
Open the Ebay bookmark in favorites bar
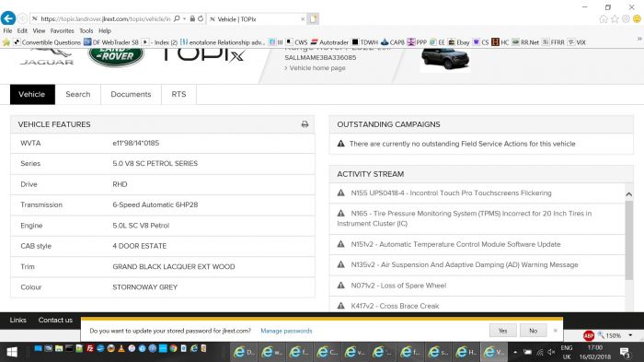pos(459,42)
